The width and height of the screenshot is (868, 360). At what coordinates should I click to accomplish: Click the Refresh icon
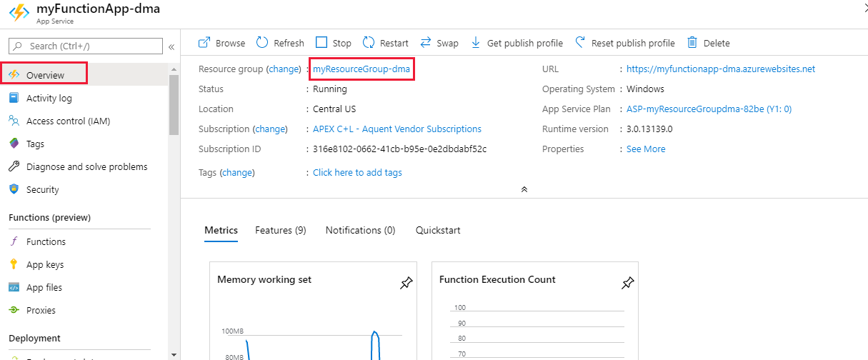262,43
